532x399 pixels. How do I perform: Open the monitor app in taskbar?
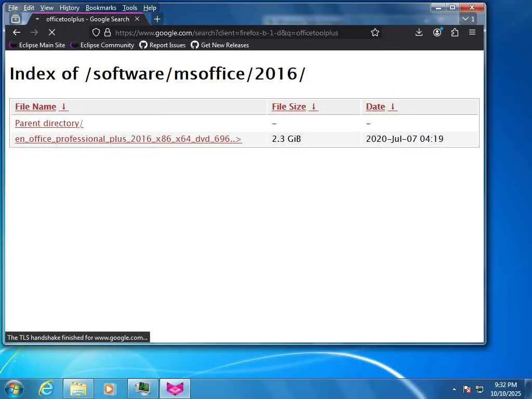142,389
